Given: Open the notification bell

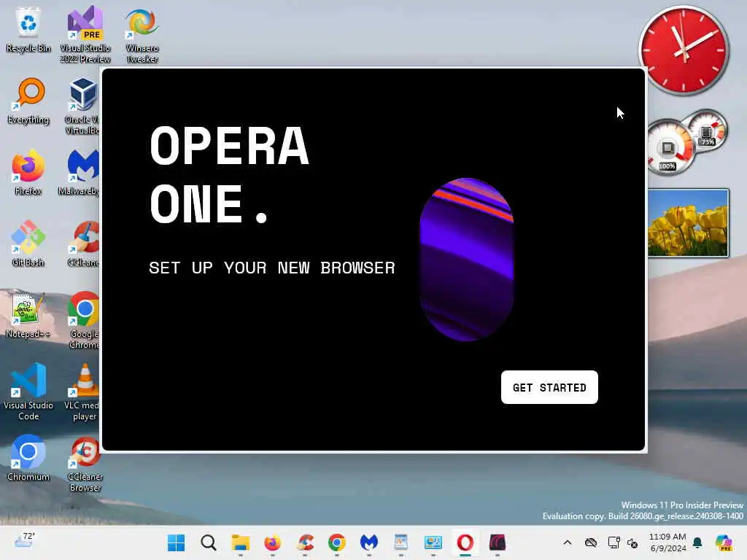Looking at the screenshot, I should tap(697, 542).
